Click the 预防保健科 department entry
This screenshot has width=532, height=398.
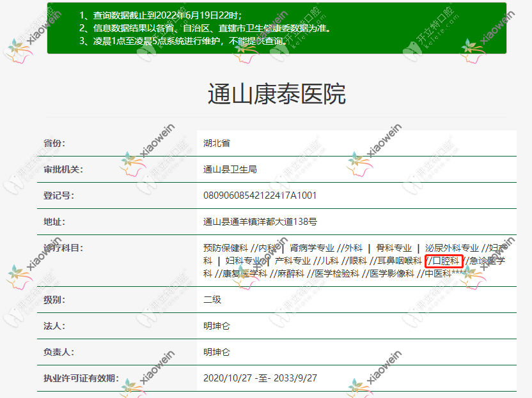tap(225, 248)
